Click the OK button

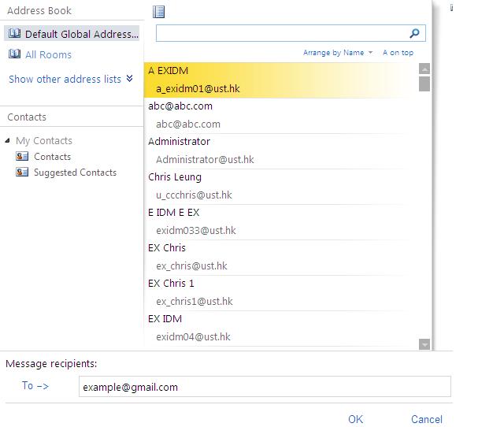356,419
